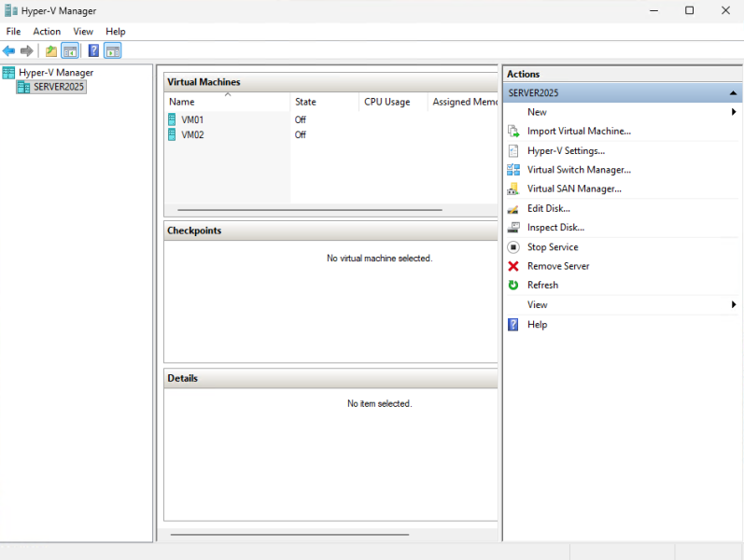Image resolution: width=744 pixels, height=560 pixels.
Task: Click the green Refresh icon
Action: tap(513, 286)
